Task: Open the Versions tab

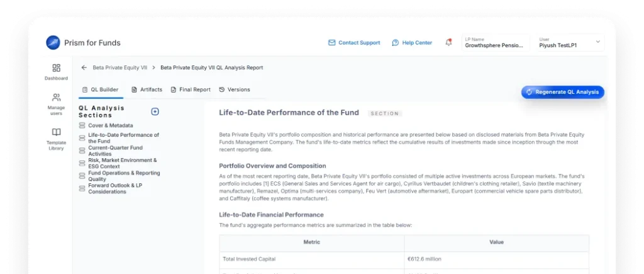Action: (235, 90)
